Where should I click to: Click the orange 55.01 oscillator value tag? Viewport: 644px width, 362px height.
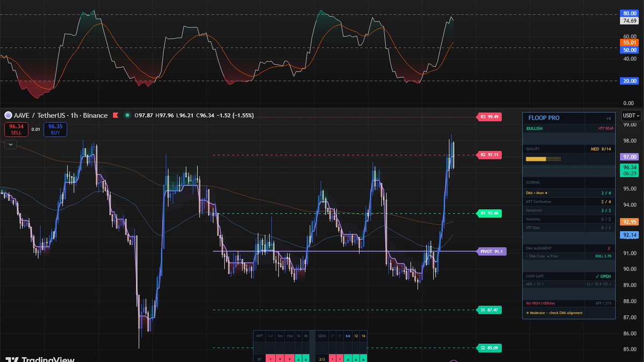click(628, 42)
